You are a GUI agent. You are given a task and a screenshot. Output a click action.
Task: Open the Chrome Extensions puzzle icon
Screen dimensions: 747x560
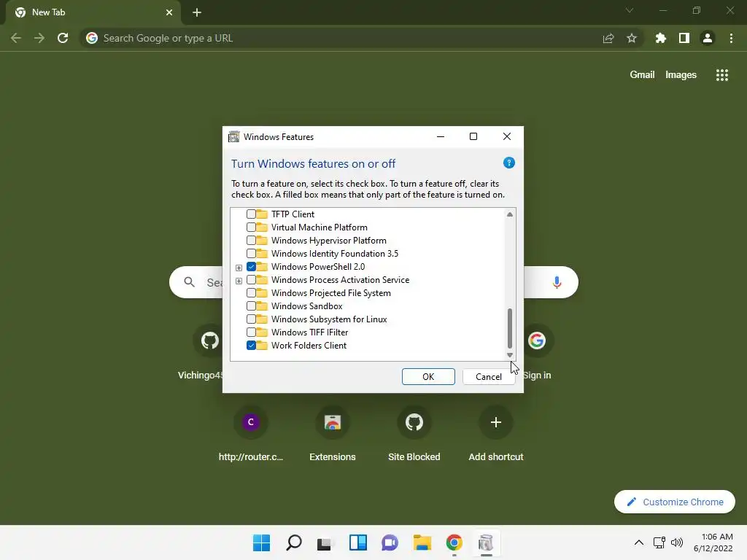(x=660, y=38)
